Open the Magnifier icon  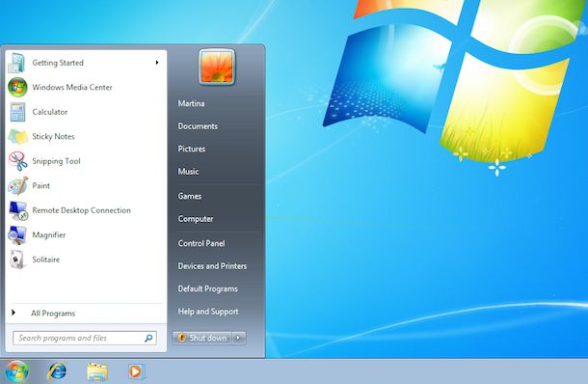[17, 235]
